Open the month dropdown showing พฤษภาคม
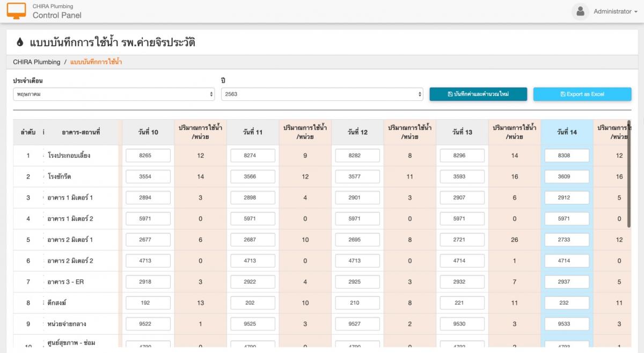Viewport: 644px width, 353px height. 114,94
